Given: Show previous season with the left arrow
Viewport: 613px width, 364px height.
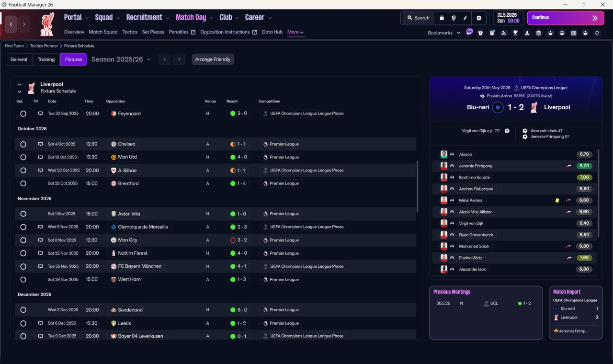Looking at the screenshot, I should pos(164,59).
